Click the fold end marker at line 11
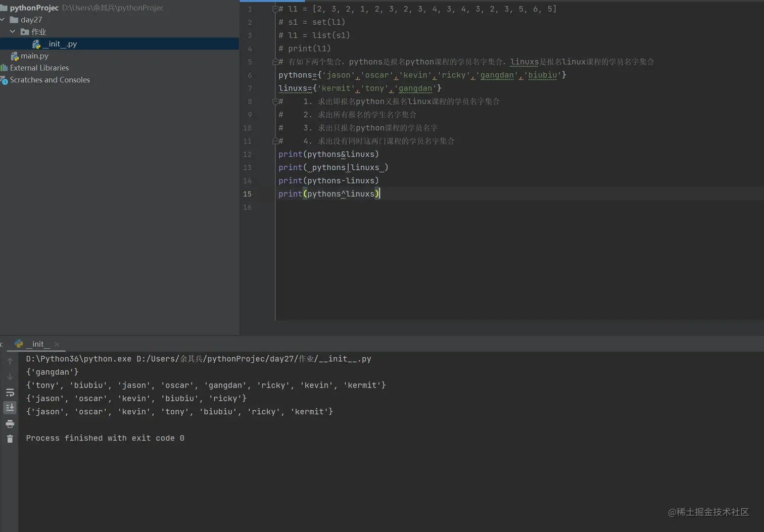This screenshot has height=532, width=764. click(275, 141)
